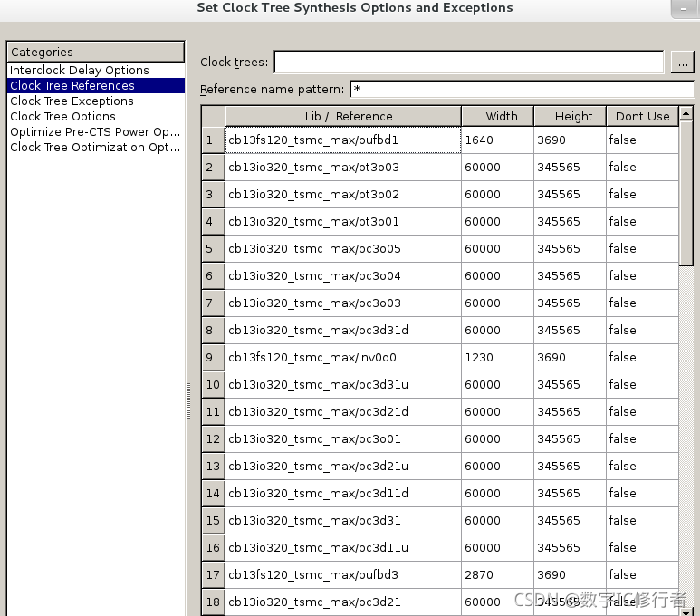
Task: Click Dont Use false for bufbd1
Action: click(x=642, y=140)
